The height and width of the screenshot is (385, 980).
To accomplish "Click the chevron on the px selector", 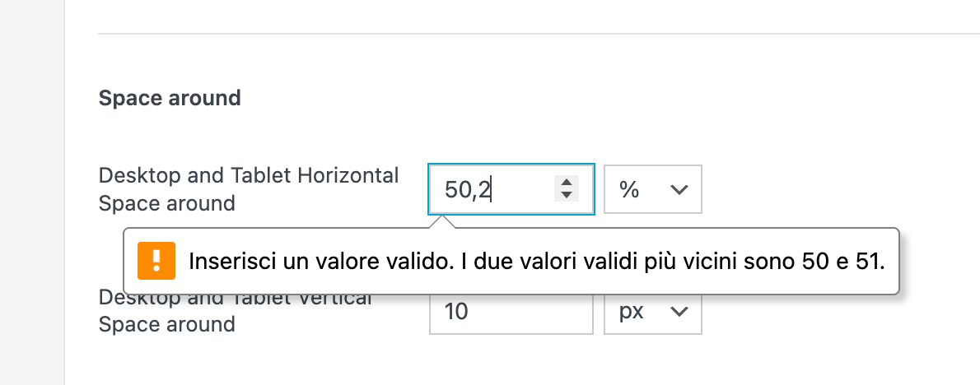I will point(679,312).
